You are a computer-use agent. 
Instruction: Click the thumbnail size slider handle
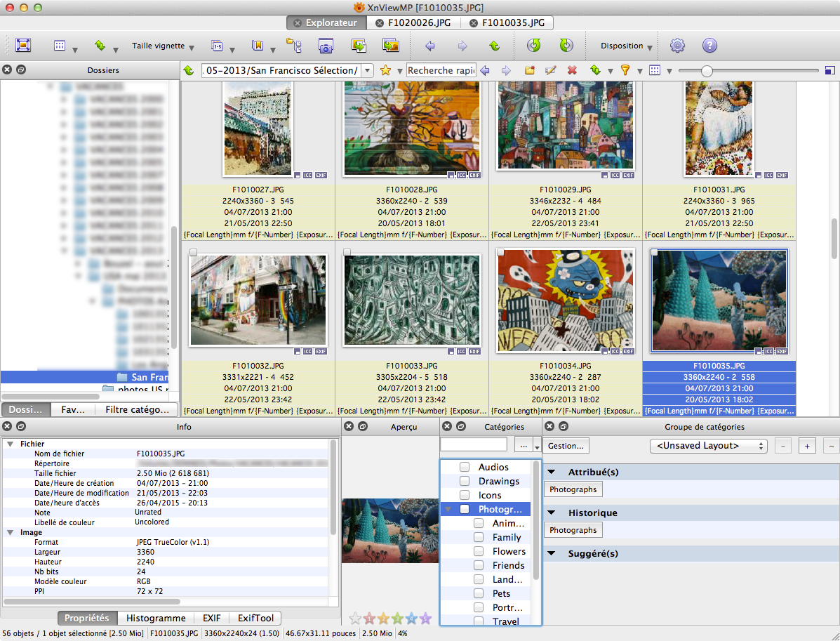[707, 71]
